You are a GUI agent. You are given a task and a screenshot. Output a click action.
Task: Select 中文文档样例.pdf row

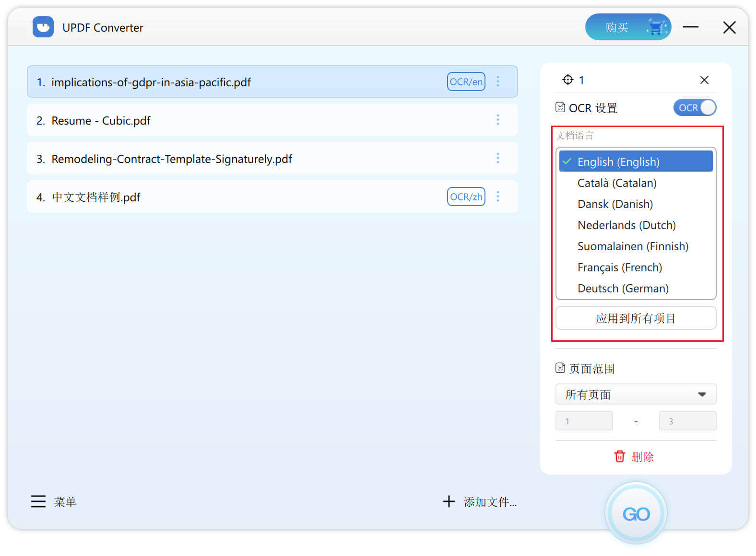(272, 197)
